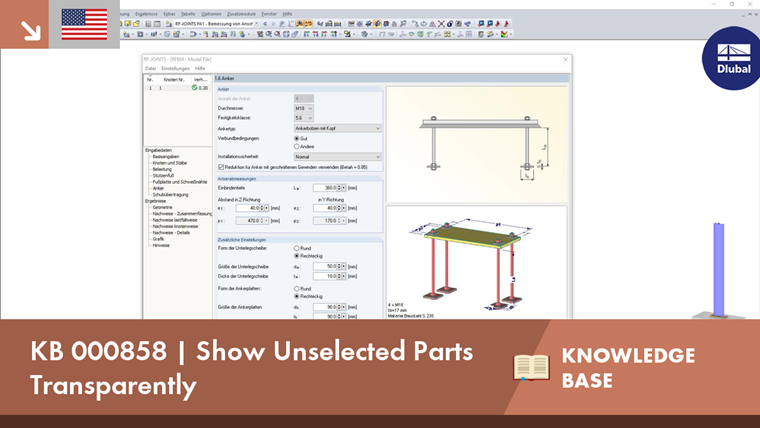Open the Einstellungen menu in RF-JOINTS dialog
This screenshot has height=428, width=760.
click(x=175, y=69)
